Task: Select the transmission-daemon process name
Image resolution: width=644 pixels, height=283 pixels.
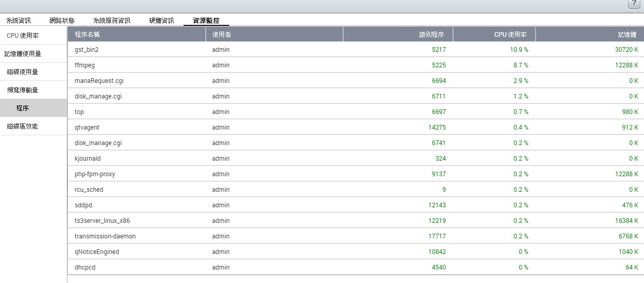Action: (x=105, y=236)
